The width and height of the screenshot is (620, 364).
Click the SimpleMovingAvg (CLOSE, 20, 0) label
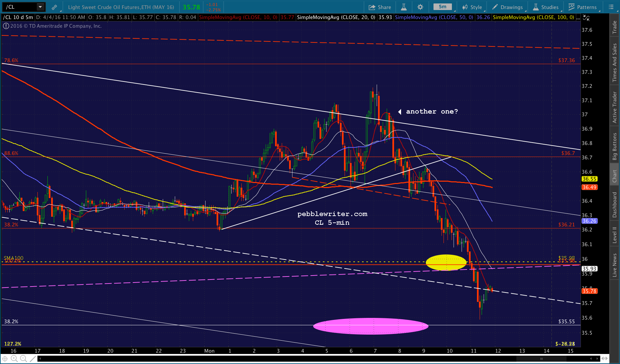336,17
